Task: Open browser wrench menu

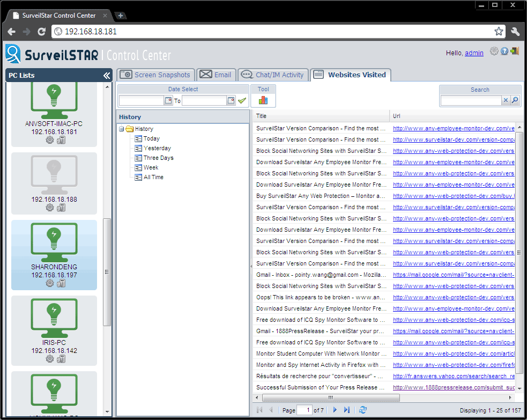Action: tap(515, 31)
